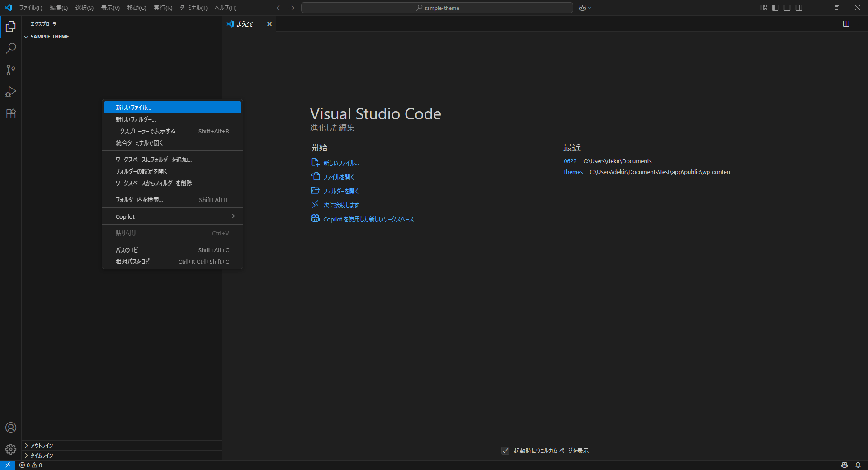This screenshot has width=868, height=470.
Task: Open the 実行(R) menu
Action: pyautogui.click(x=163, y=8)
